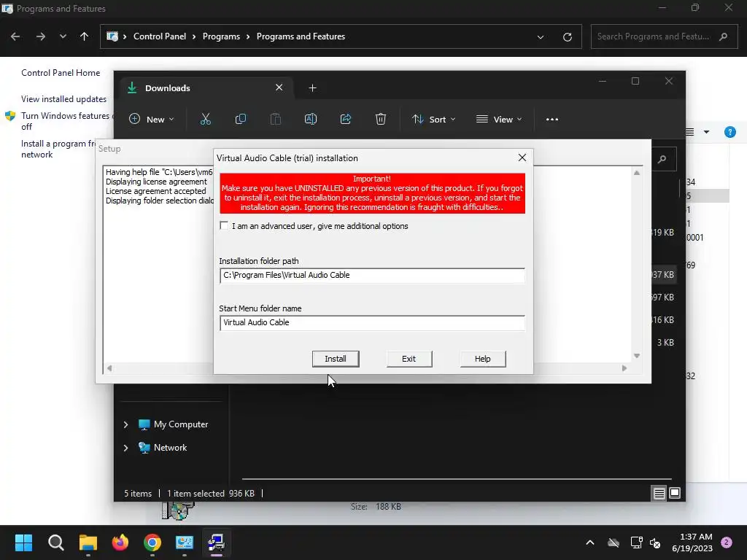Image resolution: width=747 pixels, height=560 pixels.
Task: Click right scroll arrow in Setup log
Action: [624, 368]
